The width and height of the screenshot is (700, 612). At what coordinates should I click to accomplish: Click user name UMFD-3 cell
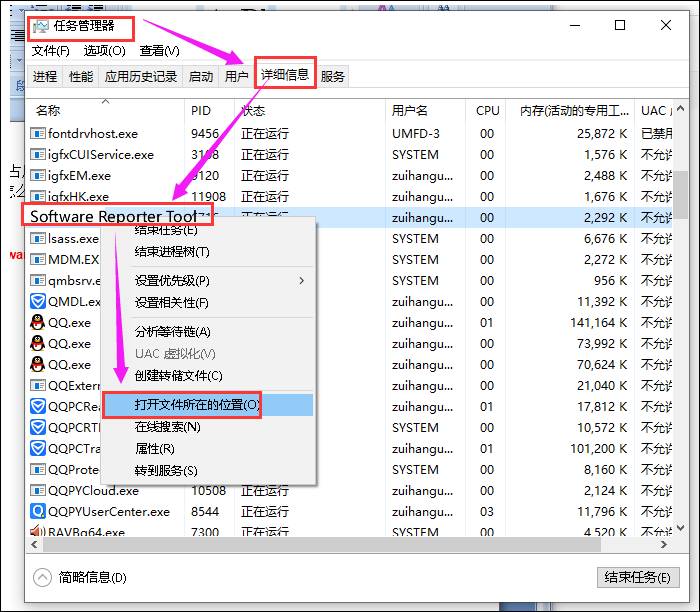(416, 133)
